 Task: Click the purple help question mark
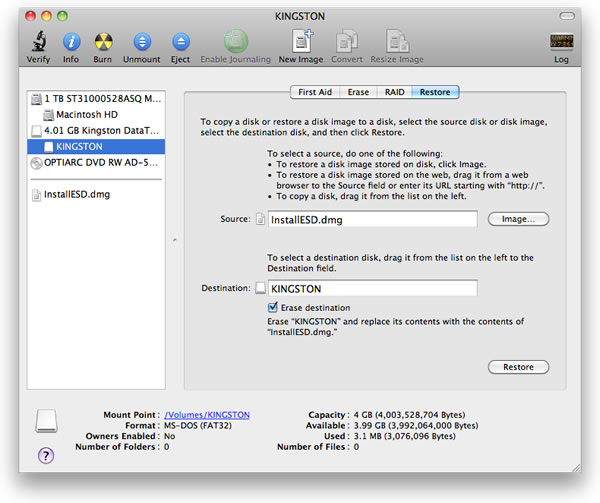tap(46, 455)
